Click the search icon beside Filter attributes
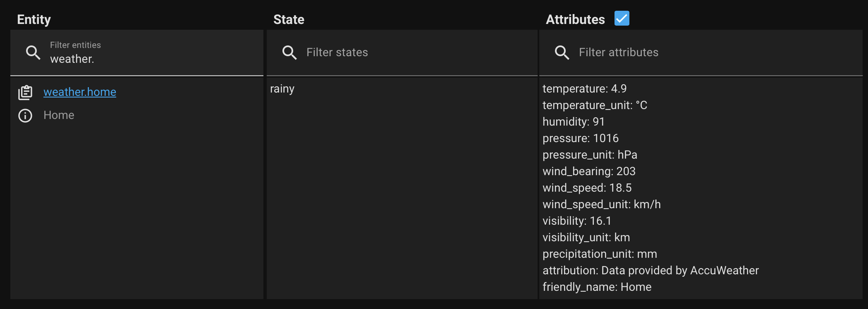Image resolution: width=868 pixels, height=309 pixels. (562, 52)
